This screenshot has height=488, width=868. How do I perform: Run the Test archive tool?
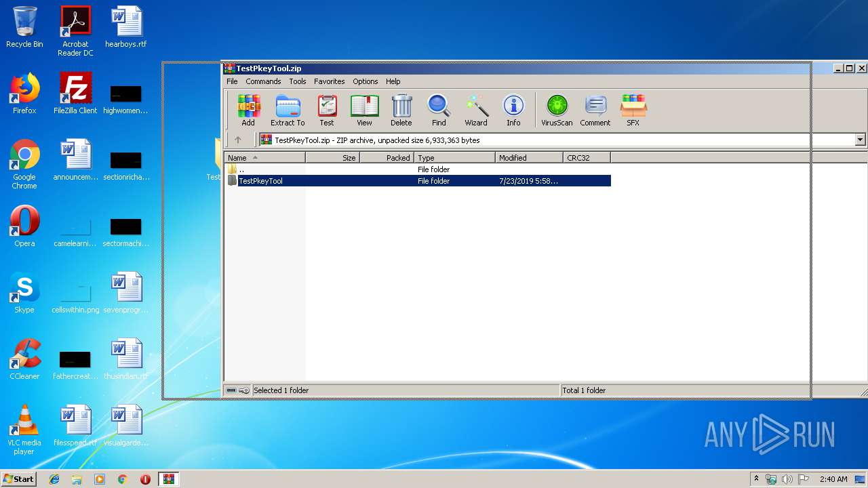point(327,110)
